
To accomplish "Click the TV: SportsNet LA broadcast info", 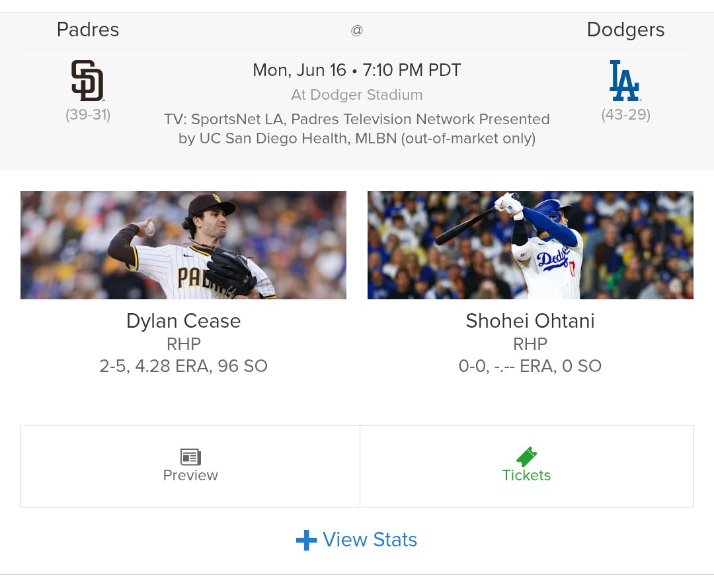I will coord(357,129).
